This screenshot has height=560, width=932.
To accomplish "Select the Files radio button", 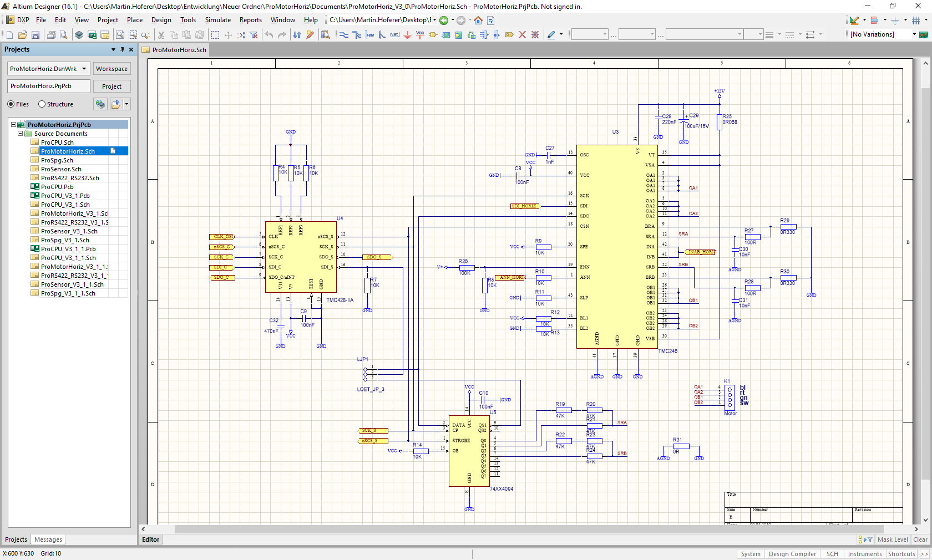I will [x=11, y=104].
